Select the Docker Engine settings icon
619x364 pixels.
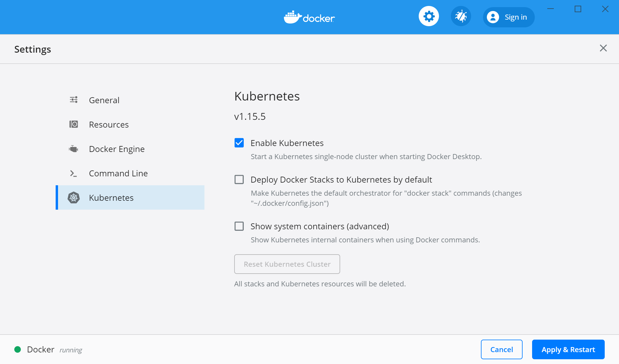coord(74,149)
